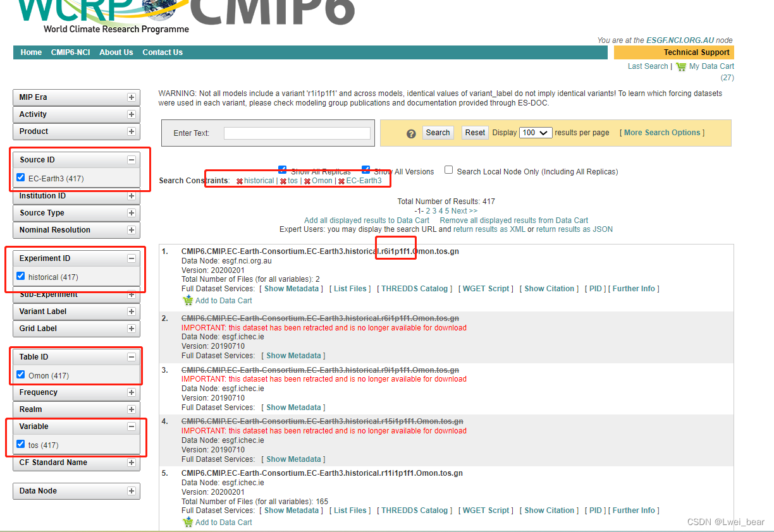Click the help question mark icon
This screenshot has width=774, height=532.
[x=411, y=133]
